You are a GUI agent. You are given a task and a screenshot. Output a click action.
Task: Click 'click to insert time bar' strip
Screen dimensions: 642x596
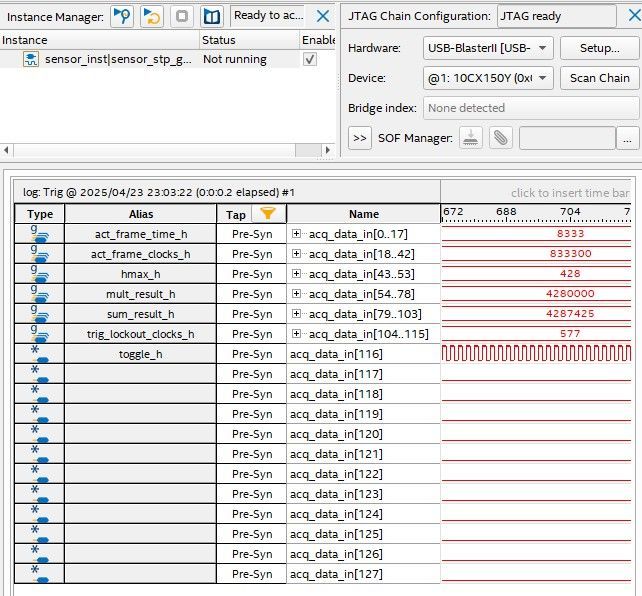[536, 192]
